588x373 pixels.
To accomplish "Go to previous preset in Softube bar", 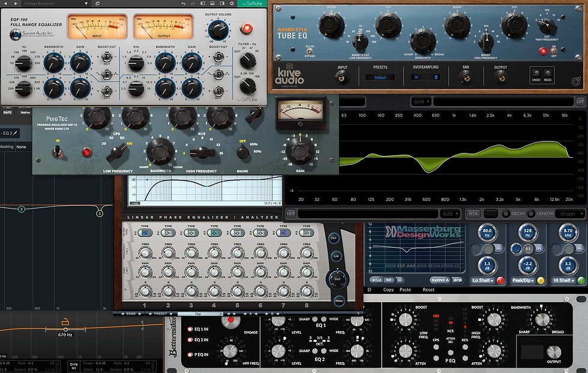I will coord(5,4).
